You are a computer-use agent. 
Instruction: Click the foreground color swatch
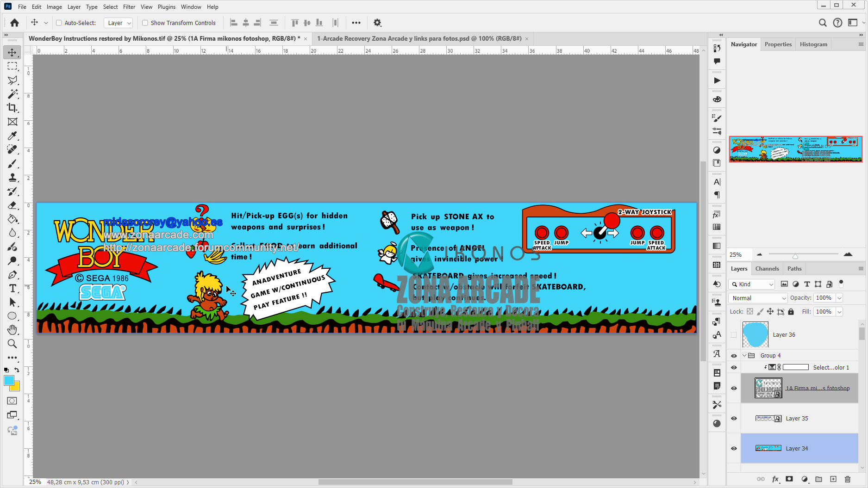(x=9, y=380)
